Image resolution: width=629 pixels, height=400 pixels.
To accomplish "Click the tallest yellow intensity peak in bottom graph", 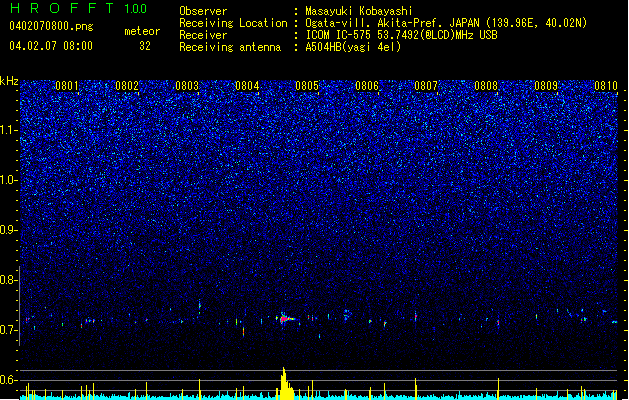I will click(x=284, y=383).
